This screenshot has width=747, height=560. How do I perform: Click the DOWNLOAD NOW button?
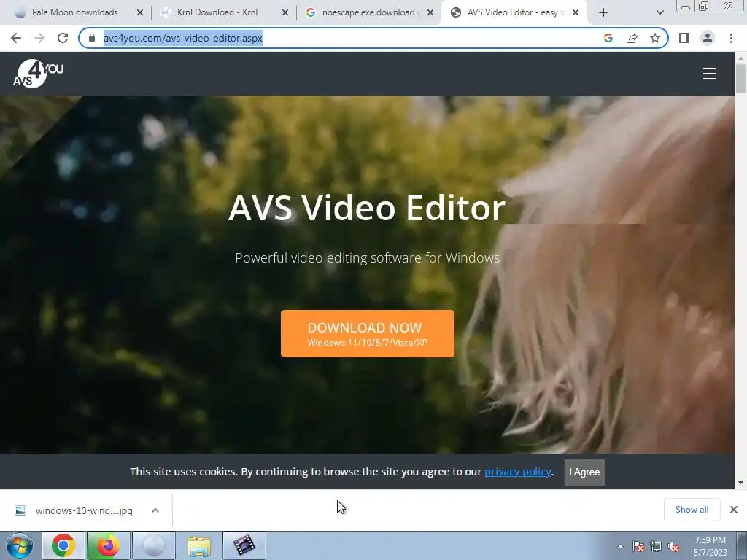coord(368,333)
